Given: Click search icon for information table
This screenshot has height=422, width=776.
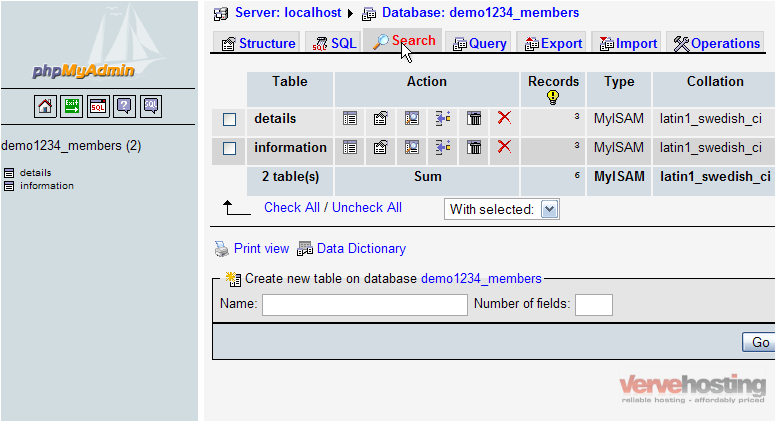Looking at the screenshot, I should click(x=412, y=147).
